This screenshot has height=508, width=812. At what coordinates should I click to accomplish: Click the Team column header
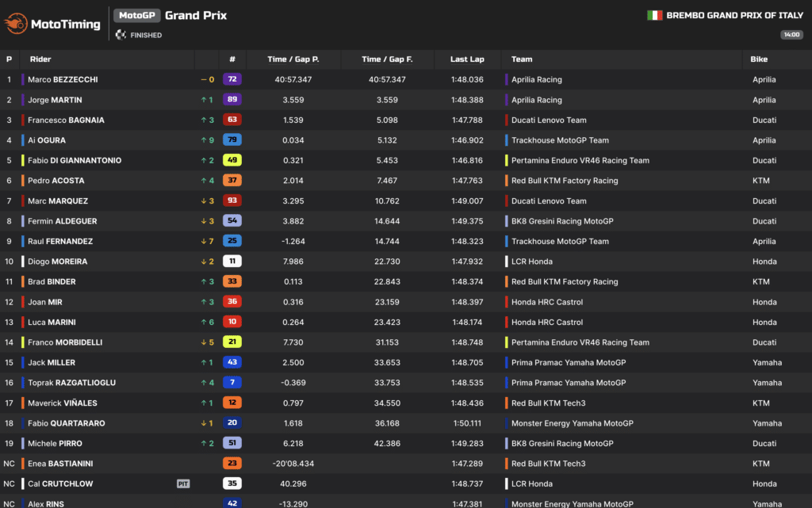point(522,59)
